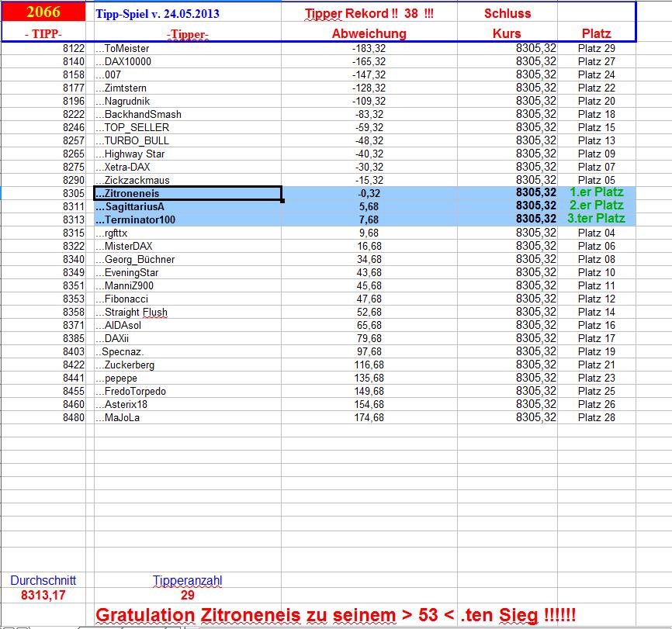672x629 pixels.
Task: Click the '...TOP_SELLER' cell
Action: 188,128
